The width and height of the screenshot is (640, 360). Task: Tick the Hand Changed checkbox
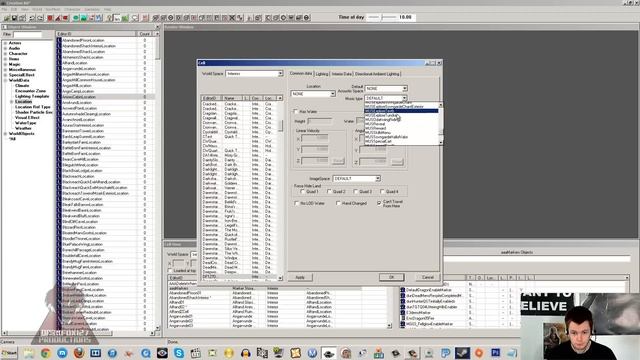(x=338, y=203)
